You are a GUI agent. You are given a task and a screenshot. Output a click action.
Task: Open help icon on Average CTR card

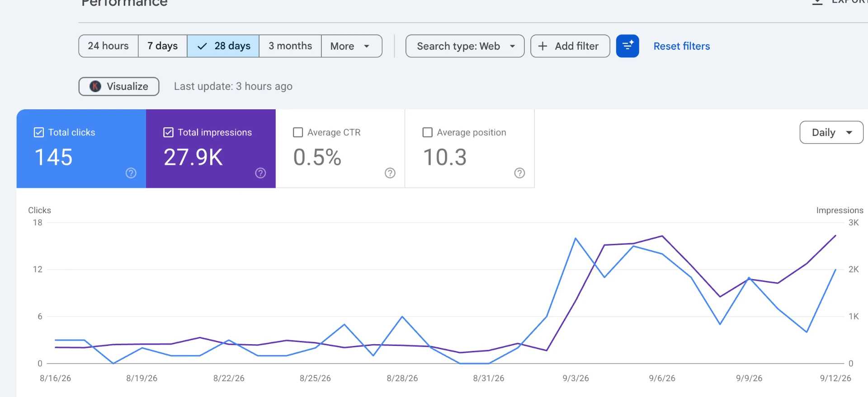[390, 173]
